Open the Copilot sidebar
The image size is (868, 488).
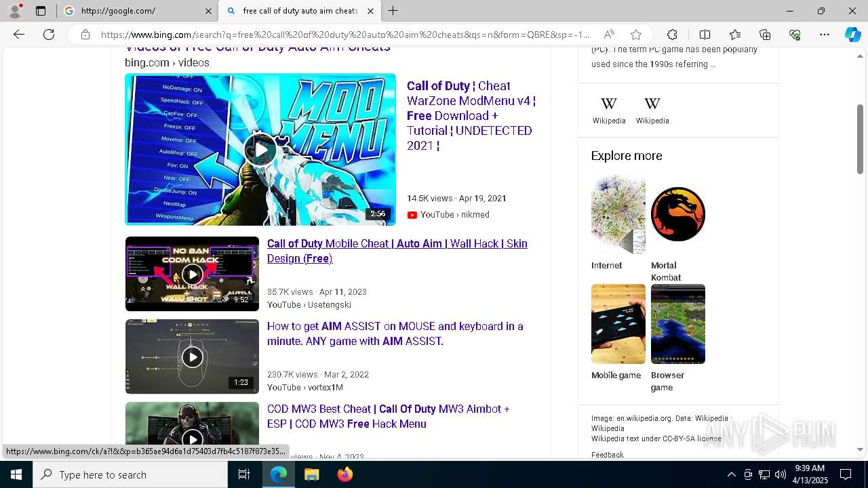click(852, 35)
